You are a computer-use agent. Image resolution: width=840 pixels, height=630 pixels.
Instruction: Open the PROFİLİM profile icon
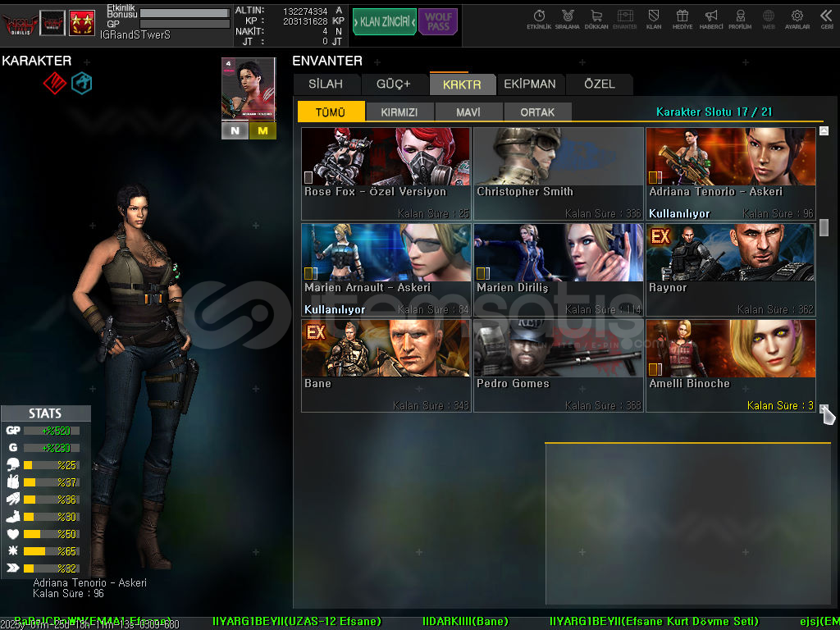[740, 20]
